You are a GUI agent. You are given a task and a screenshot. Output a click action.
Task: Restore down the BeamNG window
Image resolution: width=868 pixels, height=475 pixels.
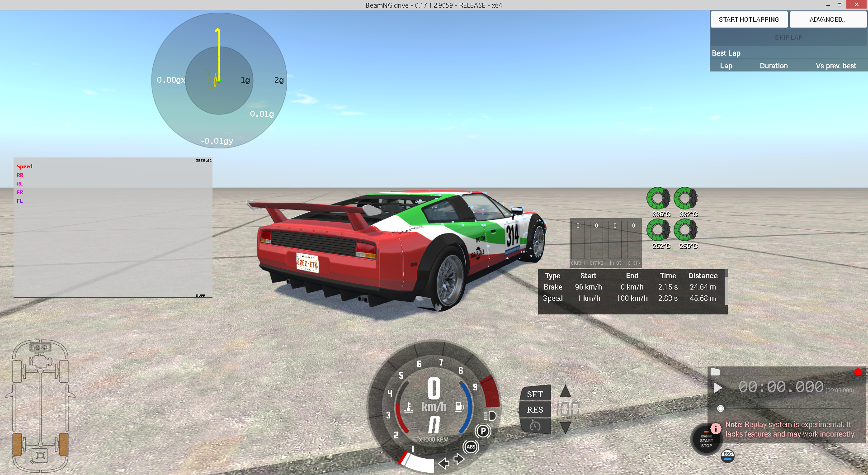[x=840, y=5]
